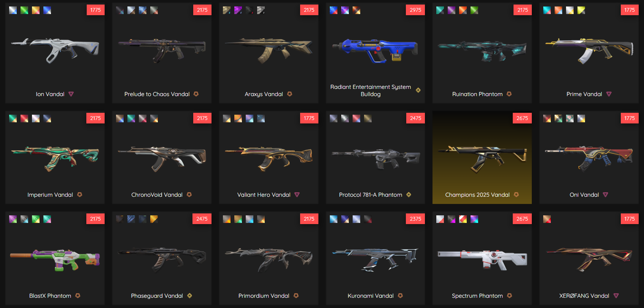Click the tier icon next to Araxys Vandal

[x=289, y=94]
